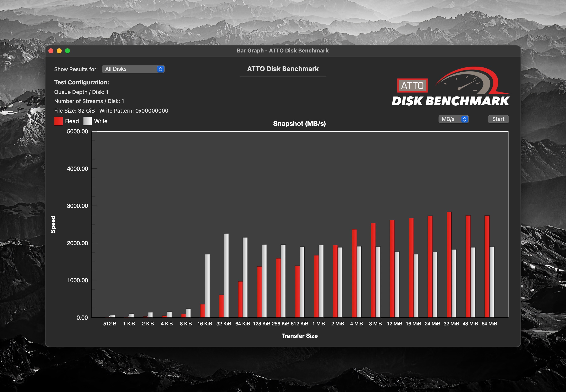Click the red Read bar at 4 MiB
The width and height of the screenshot is (566, 392).
tap(354, 273)
